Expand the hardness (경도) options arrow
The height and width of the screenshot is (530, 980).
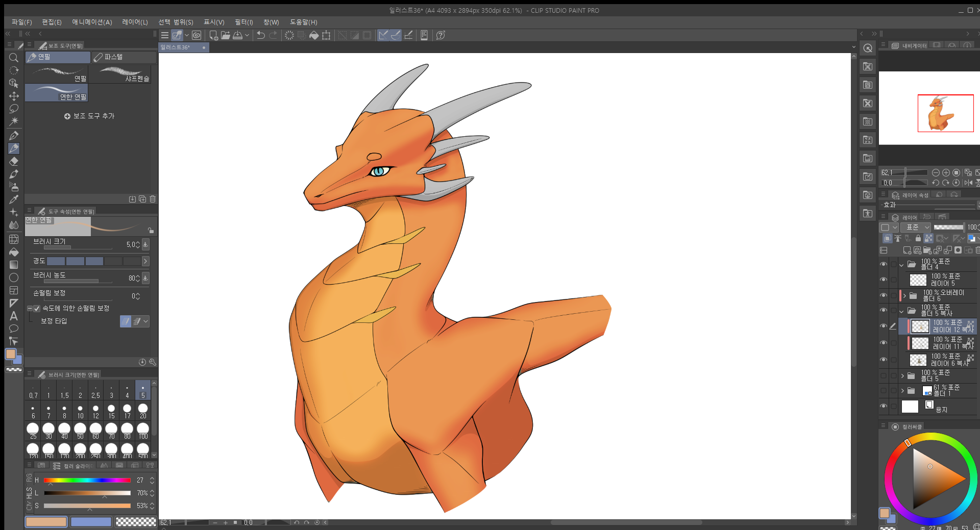(145, 261)
